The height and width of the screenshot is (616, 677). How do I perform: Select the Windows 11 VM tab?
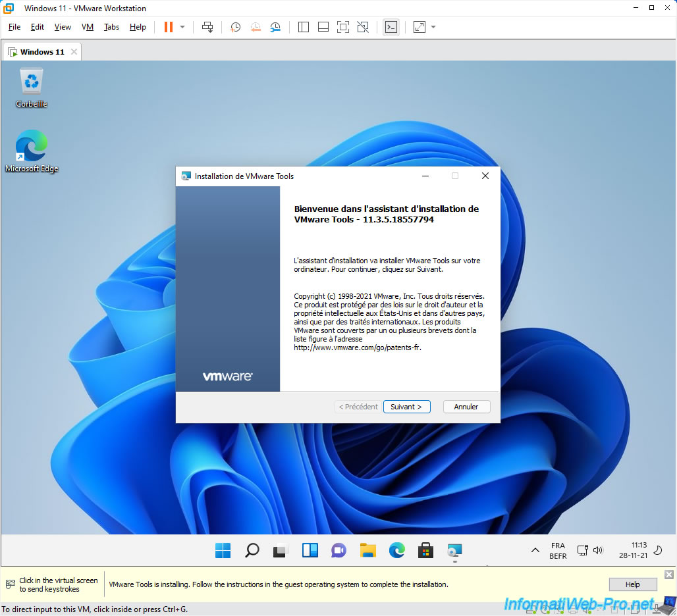tap(42, 52)
